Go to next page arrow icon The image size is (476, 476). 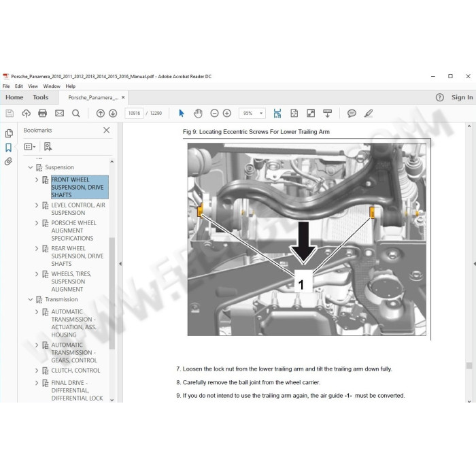[x=113, y=114]
